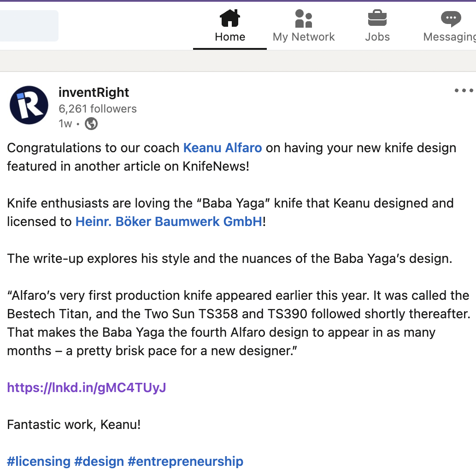Open the lnkd.in/gMC4TUyJ article link

pos(87,387)
